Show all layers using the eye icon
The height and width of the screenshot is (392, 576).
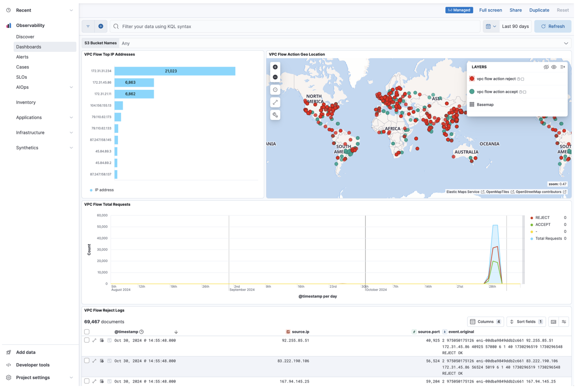[554, 67]
